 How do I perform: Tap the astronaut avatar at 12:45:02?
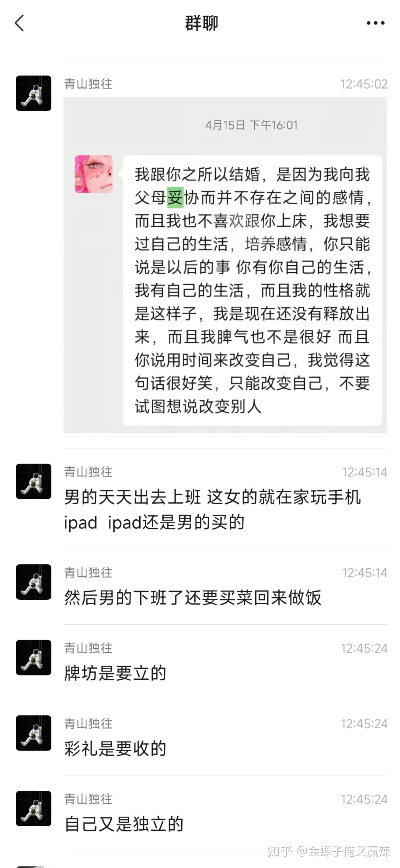pos(33,93)
